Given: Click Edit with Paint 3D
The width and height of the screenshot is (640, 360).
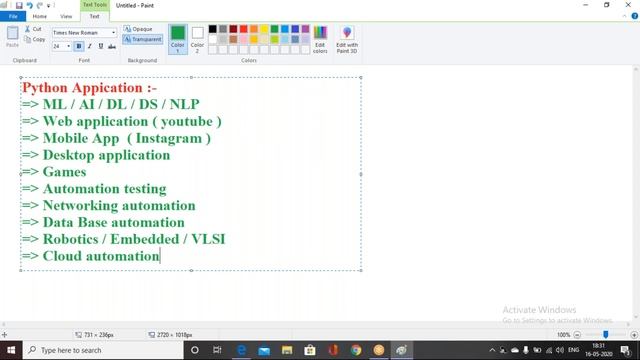Looking at the screenshot, I should pyautogui.click(x=347, y=39).
